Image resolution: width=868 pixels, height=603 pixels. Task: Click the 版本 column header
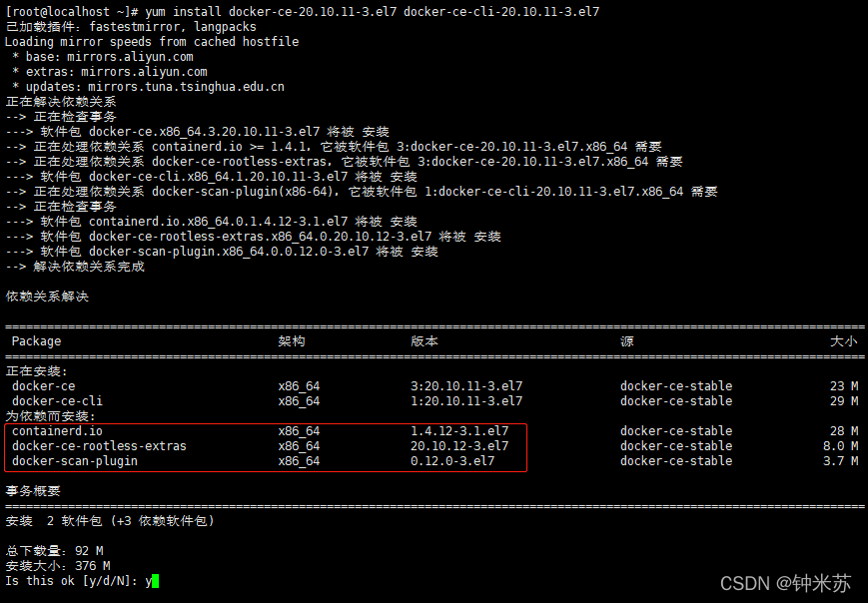pyautogui.click(x=425, y=341)
